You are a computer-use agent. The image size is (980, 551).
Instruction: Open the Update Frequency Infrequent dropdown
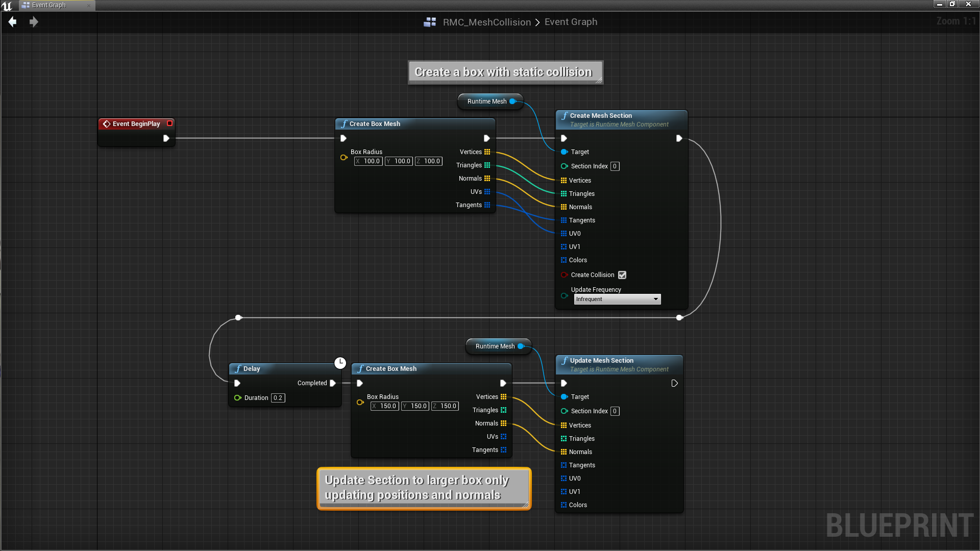coord(617,299)
